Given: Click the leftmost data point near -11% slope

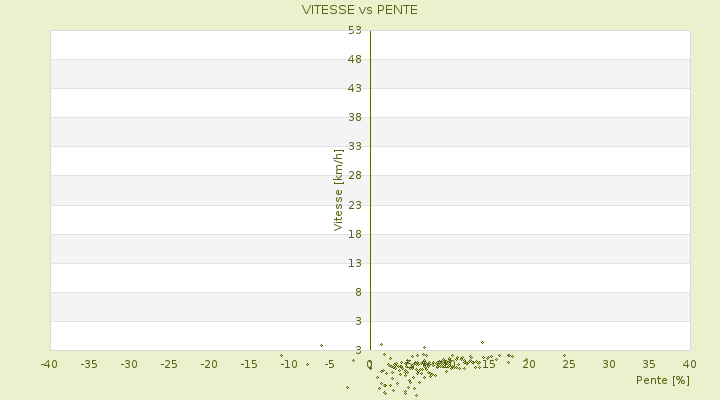Looking at the screenshot, I should click(x=281, y=355).
